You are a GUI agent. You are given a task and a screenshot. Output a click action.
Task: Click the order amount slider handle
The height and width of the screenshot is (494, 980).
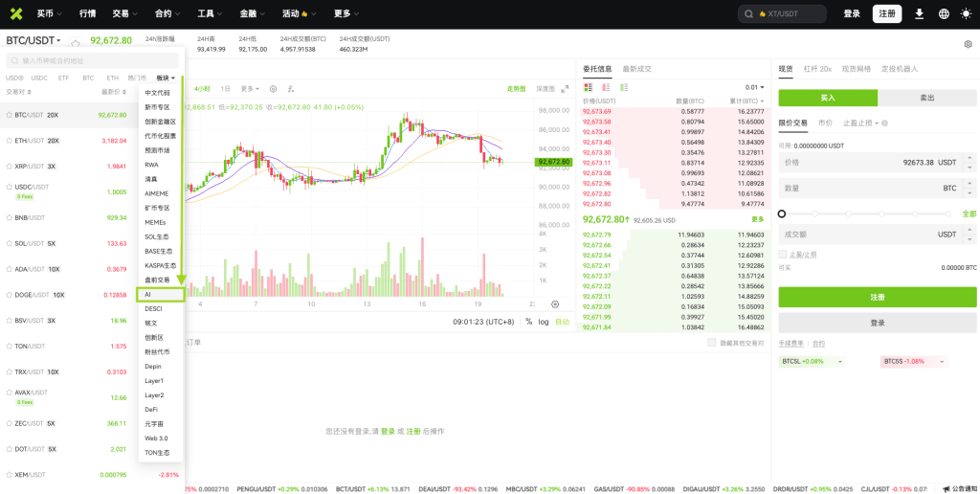(x=782, y=213)
